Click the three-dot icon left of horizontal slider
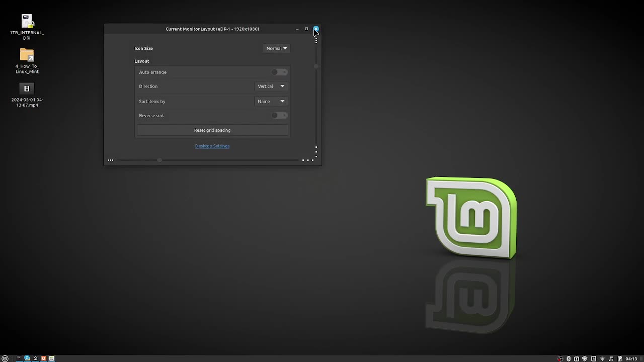This screenshot has height=362, width=644. point(110,160)
